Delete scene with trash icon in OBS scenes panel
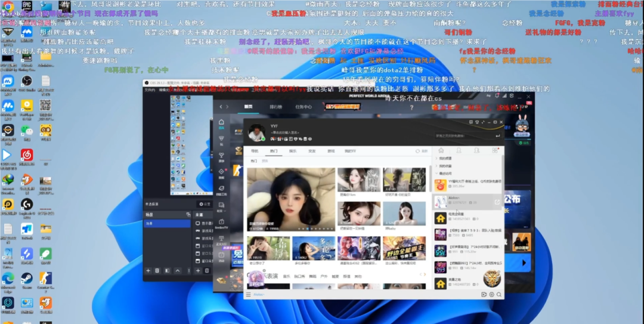Image resolution: width=644 pixels, height=324 pixels. 157,270
